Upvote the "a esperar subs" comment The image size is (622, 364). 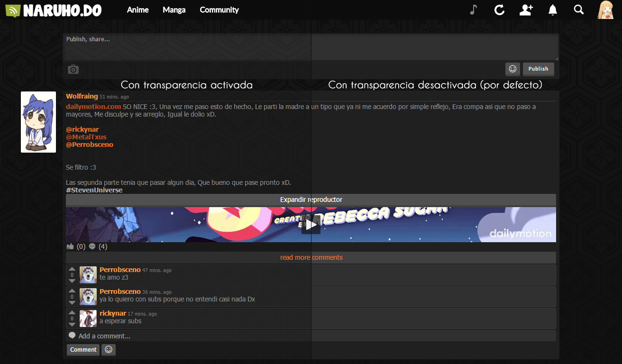(x=72, y=313)
